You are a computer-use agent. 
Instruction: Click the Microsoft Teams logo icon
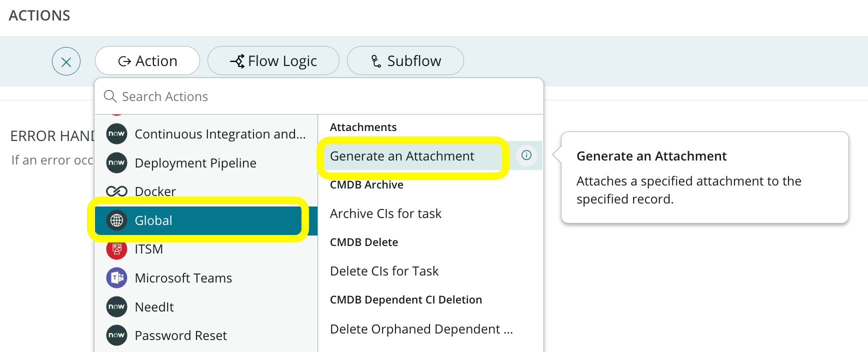click(116, 278)
